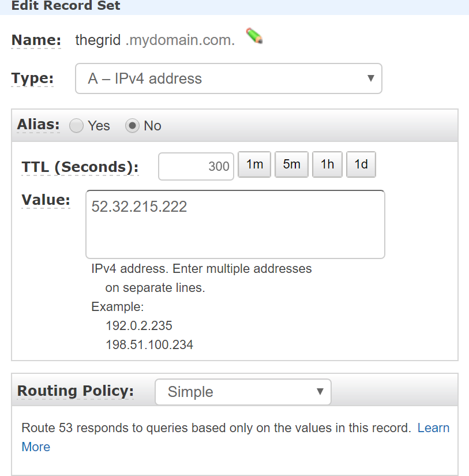Click the Alias label
Screen dimensions: 469x476
(x=38, y=125)
